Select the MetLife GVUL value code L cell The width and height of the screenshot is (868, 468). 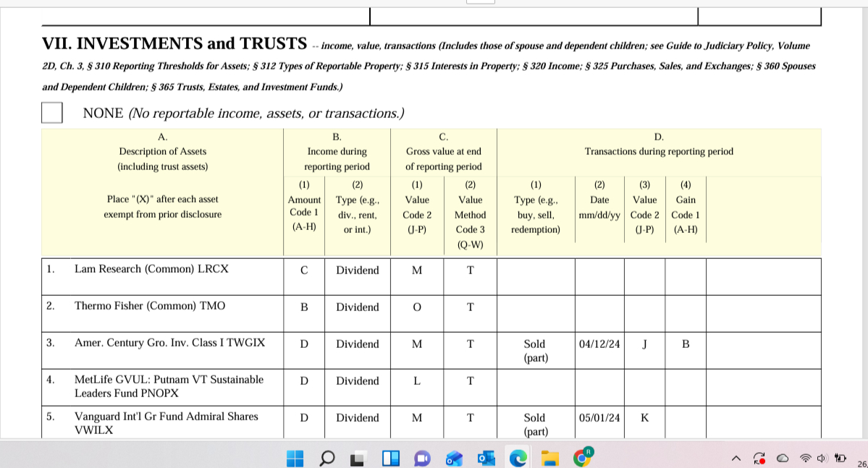pyautogui.click(x=416, y=381)
